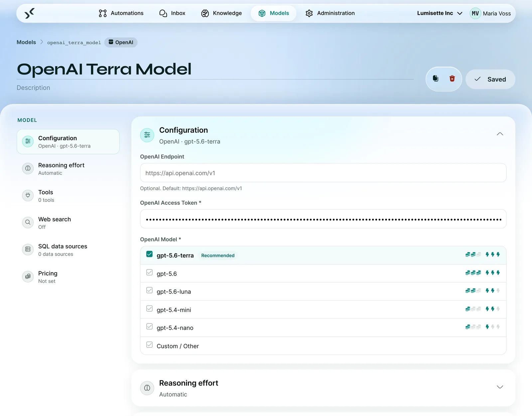This screenshot has height=416, width=532.
Task: Select the gpt-5.6 model checkbox
Action: click(x=150, y=273)
